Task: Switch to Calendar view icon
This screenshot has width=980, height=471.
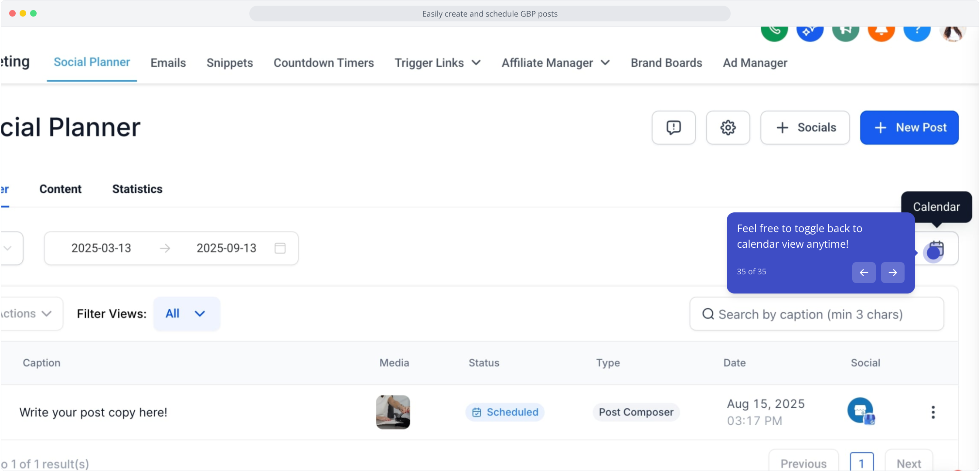Action: pyautogui.click(x=936, y=250)
